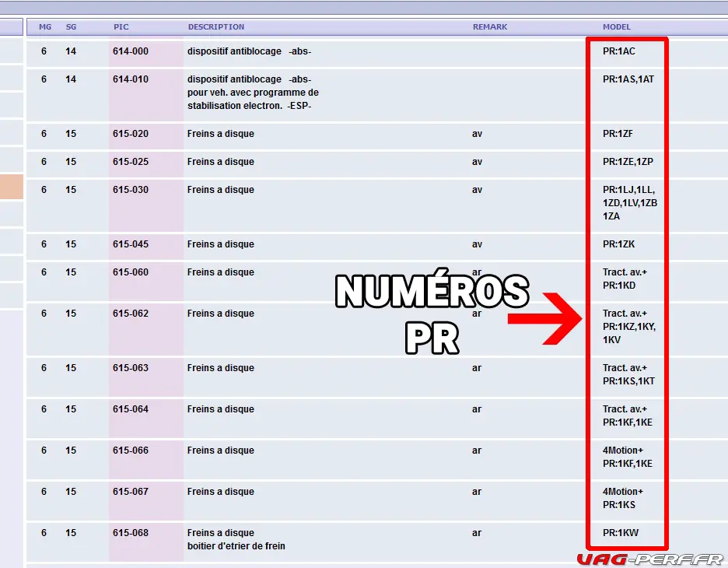Click description 'dispositif antiblocage -abs-' of row 614-000
Image resolution: width=728 pixels, height=568 pixels.
(x=250, y=51)
